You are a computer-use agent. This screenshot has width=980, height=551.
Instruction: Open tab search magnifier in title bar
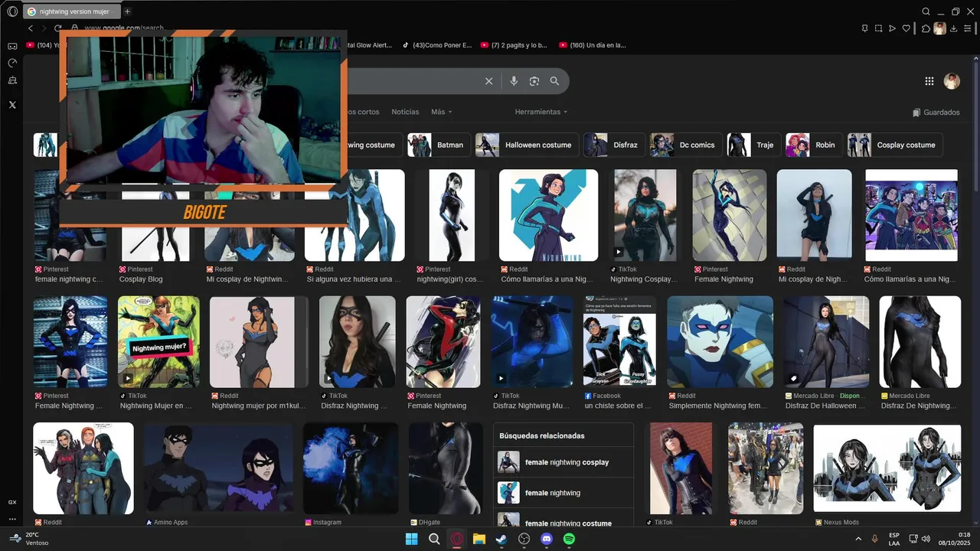click(x=926, y=11)
